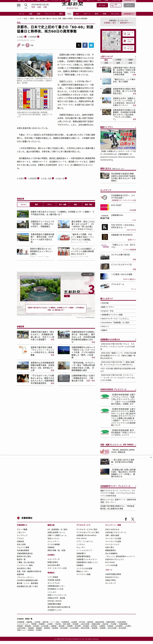The width and height of the screenshot is (153, 644).
Task: Select 学び・体験 tab in 関連記事
Action: click(62, 205)
